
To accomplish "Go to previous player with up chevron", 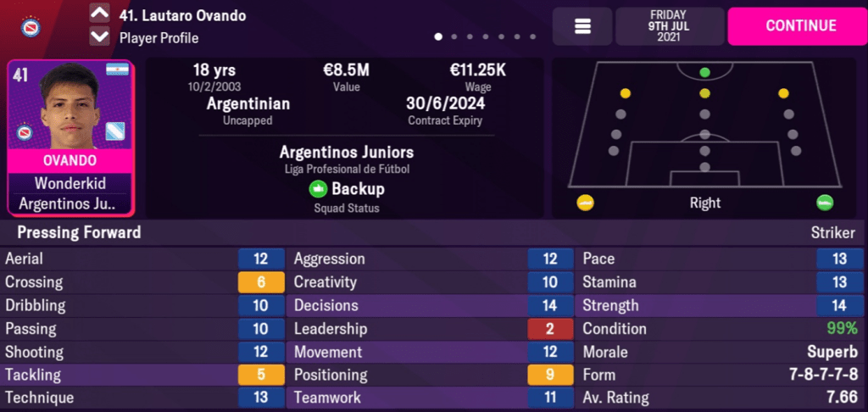I will tap(99, 14).
